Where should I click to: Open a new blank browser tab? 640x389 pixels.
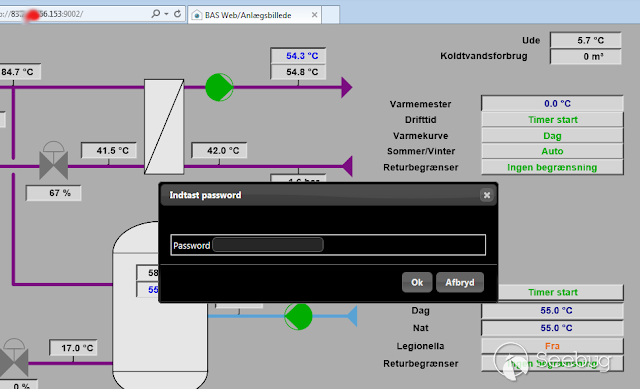(331, 15)
